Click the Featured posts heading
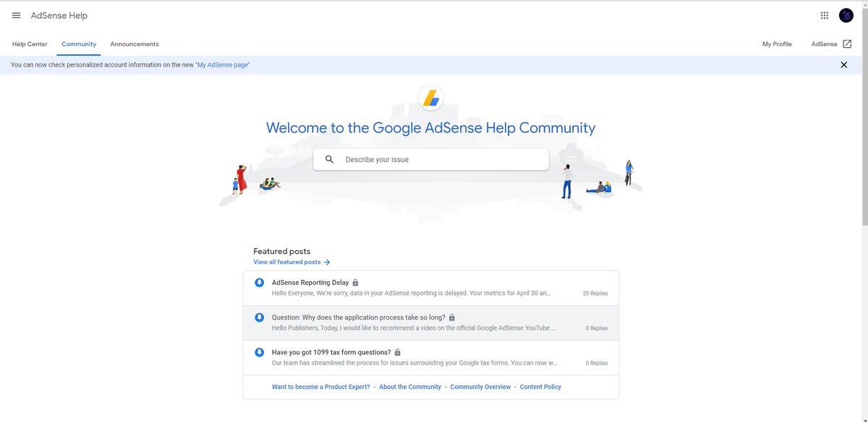Viewport: 868px width, 423px height. [x=282, y=252]
